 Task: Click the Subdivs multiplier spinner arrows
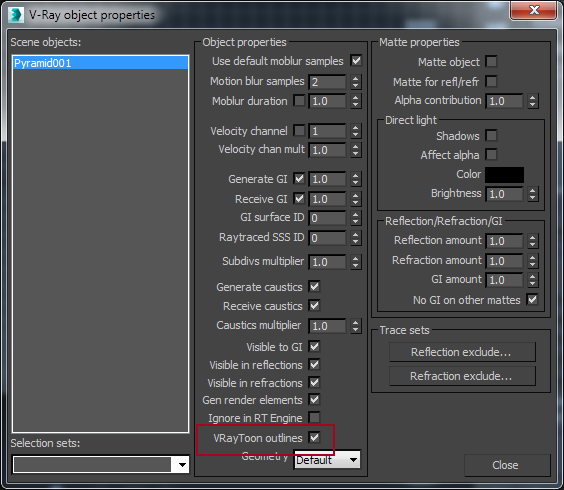(x=355, y=262)
